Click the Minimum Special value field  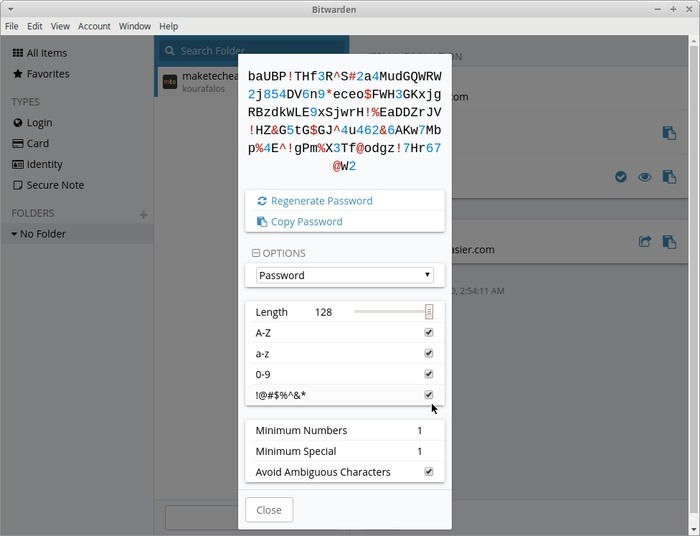pos(420,451)
